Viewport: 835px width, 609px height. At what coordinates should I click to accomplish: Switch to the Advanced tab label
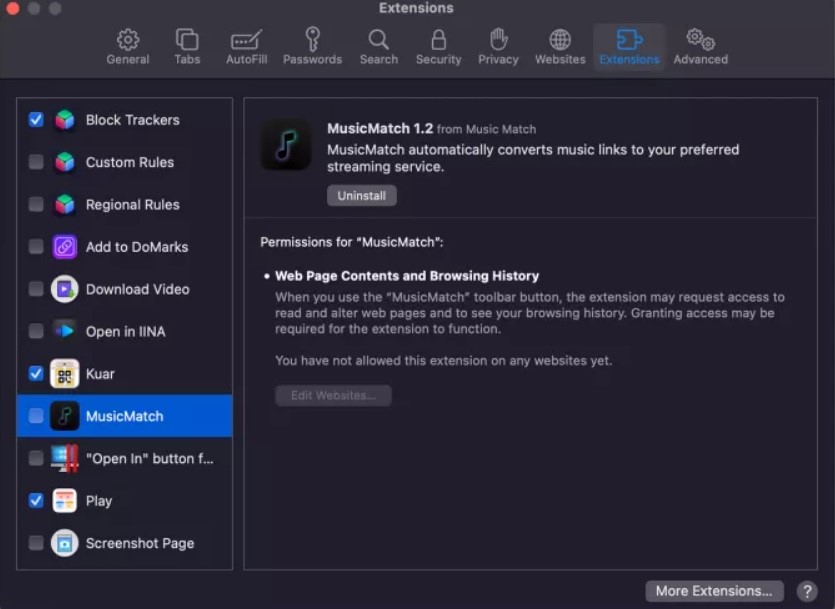(700, 60)
